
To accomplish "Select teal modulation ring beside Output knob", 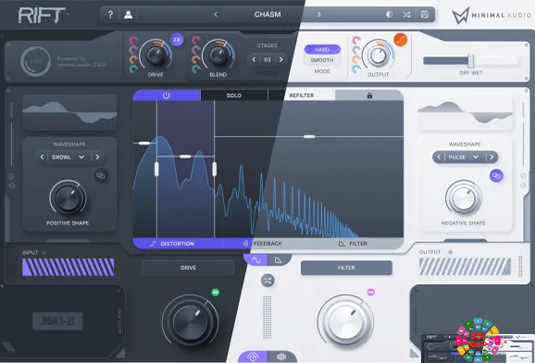I will tap(356, 69).
